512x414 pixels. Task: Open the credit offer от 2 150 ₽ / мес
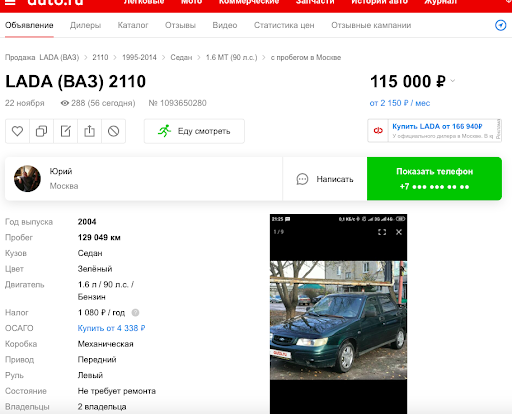coord(400,103)
